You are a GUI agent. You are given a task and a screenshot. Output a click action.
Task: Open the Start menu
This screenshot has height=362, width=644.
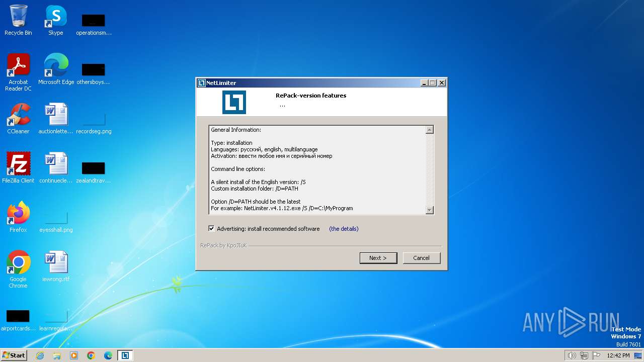(14, 355)
